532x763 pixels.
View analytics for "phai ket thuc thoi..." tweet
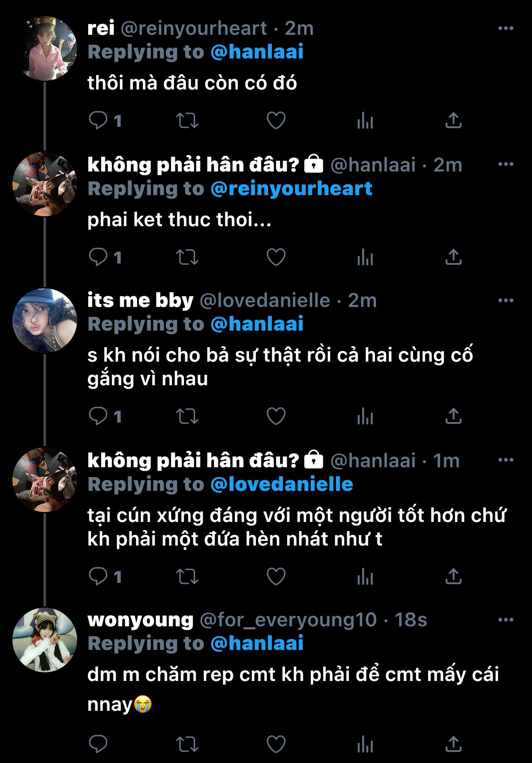tap(365, 257)
